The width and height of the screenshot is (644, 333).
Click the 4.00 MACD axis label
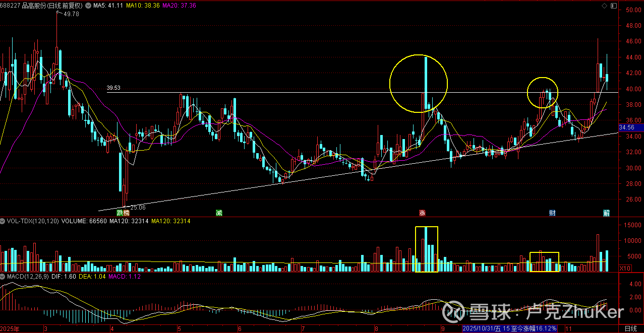[x=634, y=284]
